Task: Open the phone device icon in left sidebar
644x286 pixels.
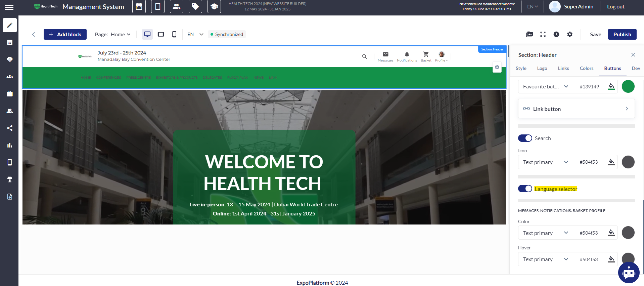Action: 10,162
